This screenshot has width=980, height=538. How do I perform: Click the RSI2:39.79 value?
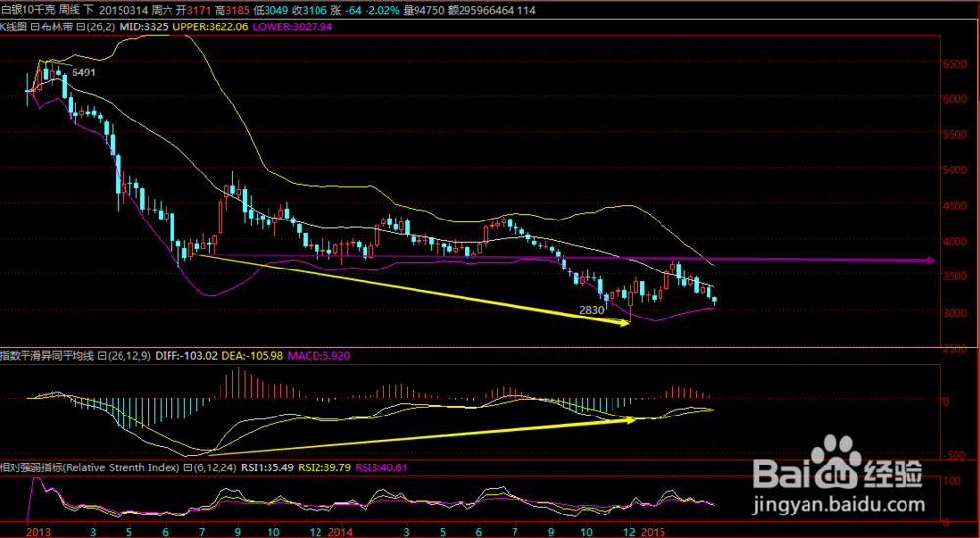[324, 467]
